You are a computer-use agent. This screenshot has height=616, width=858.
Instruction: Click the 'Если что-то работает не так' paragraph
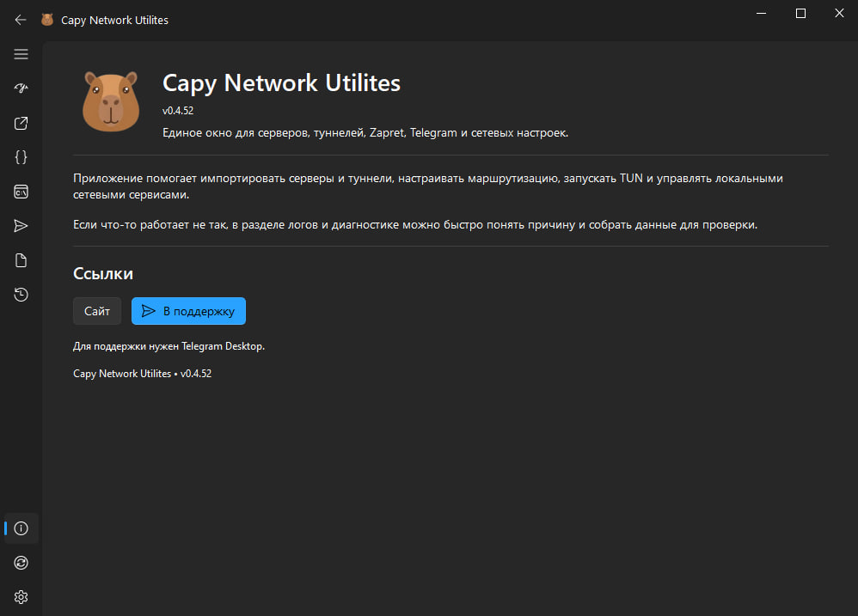click(415, 224)
